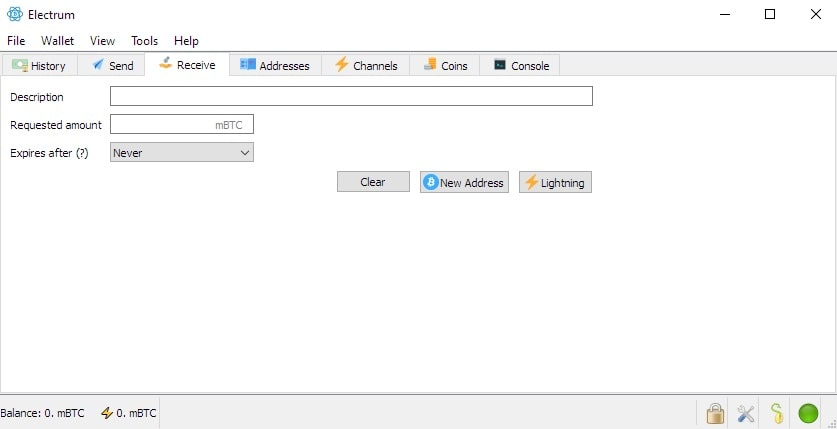The height and width of the screenshot is (429, 837).
Task: Open the Console tab
Action: [520, 66]
